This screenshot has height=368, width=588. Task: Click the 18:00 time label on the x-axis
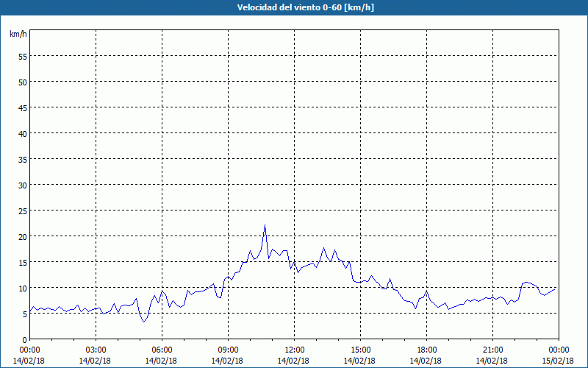pos(427,350)
